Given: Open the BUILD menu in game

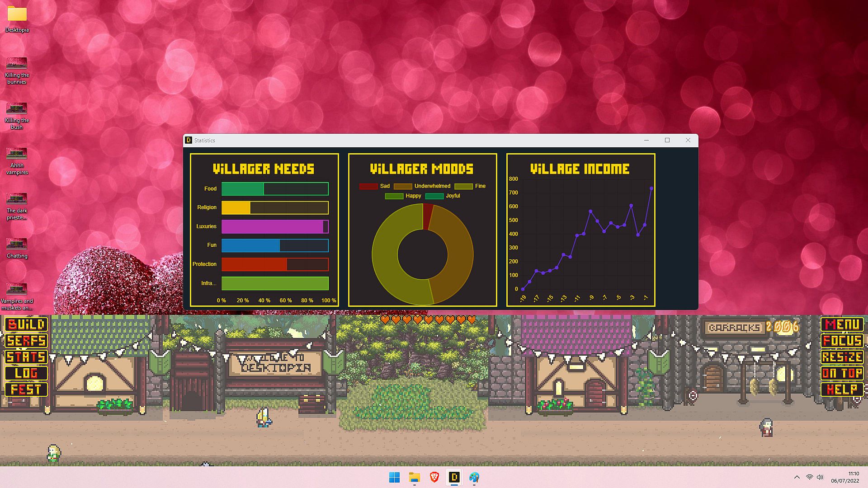Looking at the screenshot, I should pyautogui.click(x=26, y=324).
